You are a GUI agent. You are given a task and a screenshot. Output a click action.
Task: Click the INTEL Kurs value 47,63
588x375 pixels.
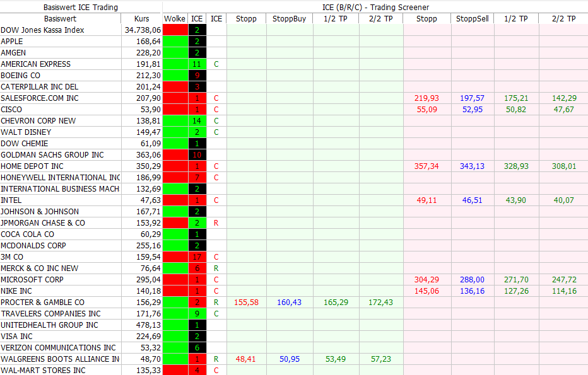tap(150, 200)
